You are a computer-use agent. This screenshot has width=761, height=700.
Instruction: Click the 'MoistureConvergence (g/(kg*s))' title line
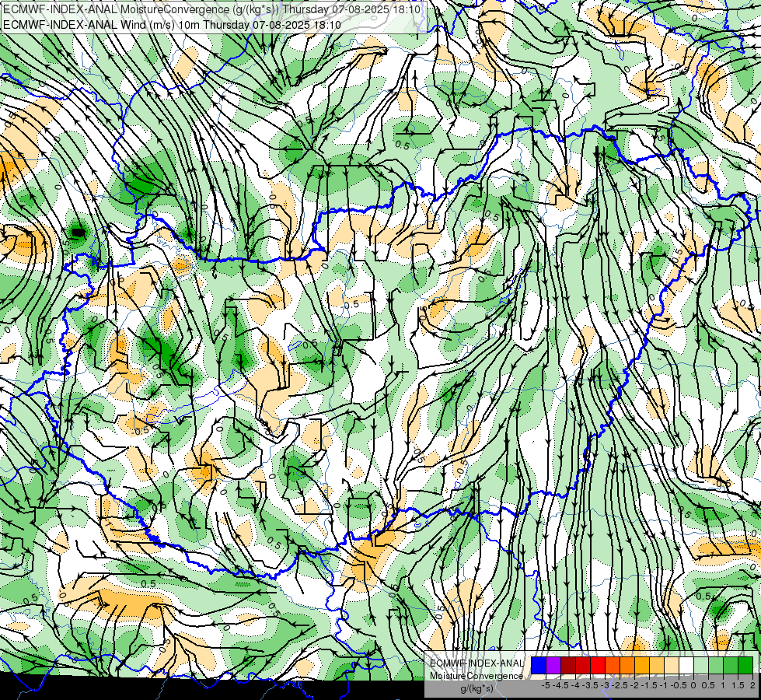click(x=211, y=9)
